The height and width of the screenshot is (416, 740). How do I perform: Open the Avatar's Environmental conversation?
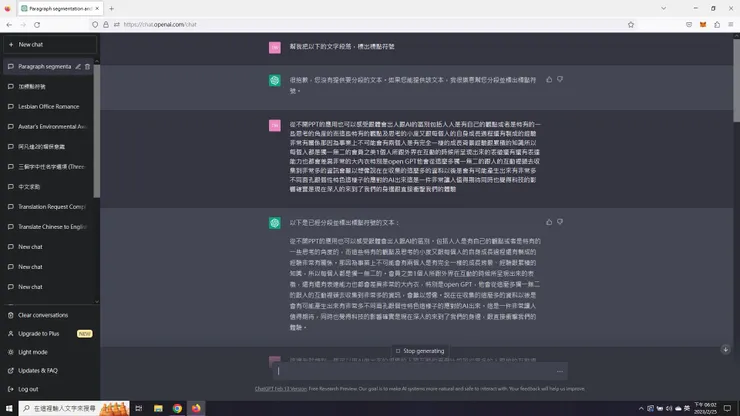point(48,127)
